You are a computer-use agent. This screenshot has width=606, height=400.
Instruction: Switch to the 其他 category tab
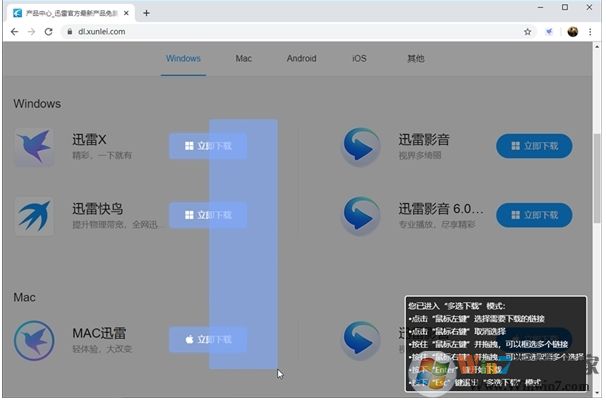click(416, 58)
